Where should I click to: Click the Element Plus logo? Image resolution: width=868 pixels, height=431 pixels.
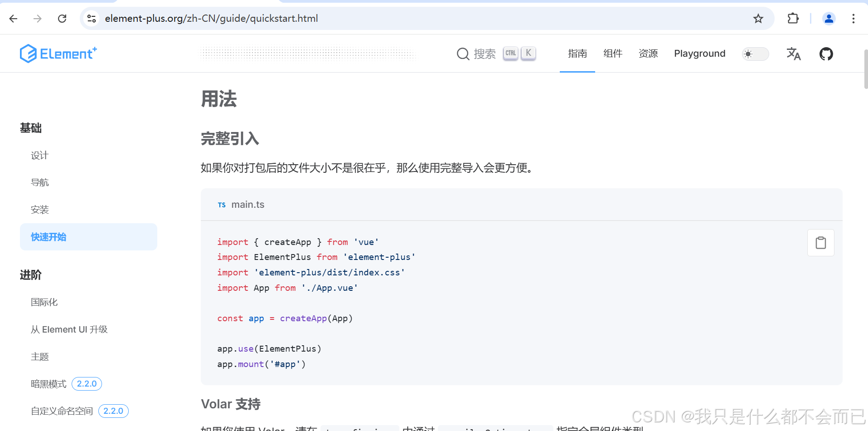[58, 54]
